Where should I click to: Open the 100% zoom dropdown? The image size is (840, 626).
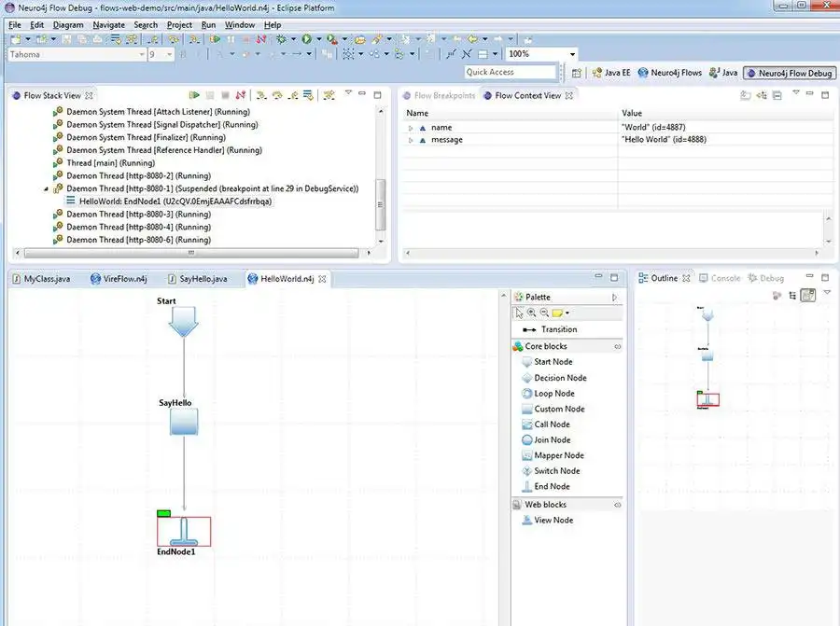point(572,54)
